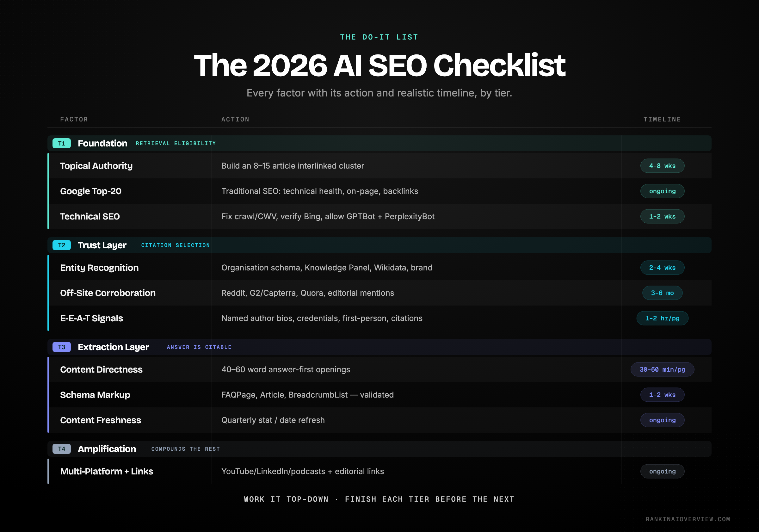Screen dimensions: 759x532
Task: Click Technical SEO '1-2 wks' pill
Action: pos(662,216)
